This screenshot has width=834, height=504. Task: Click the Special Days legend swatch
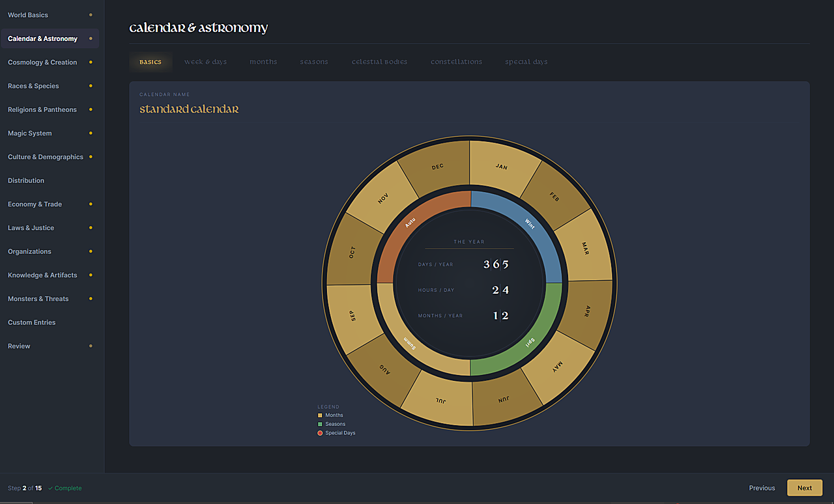click(320, 433)
